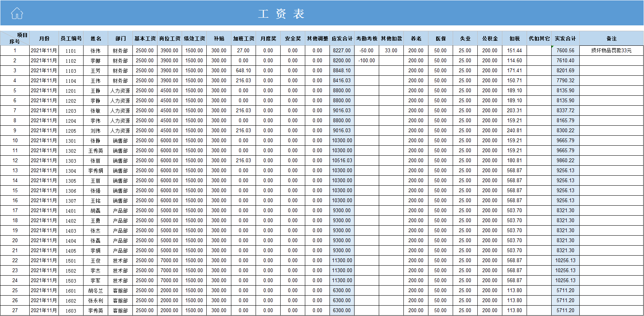Click the name cell 胡磊

point(96,210)
